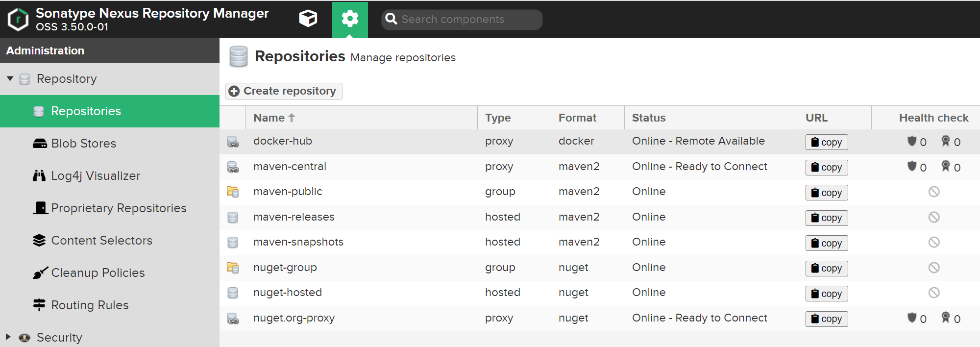Click the maven-central proxy repository icon
Screen dimensions: 980x347
pyautogui.click(x=233, y=167)
